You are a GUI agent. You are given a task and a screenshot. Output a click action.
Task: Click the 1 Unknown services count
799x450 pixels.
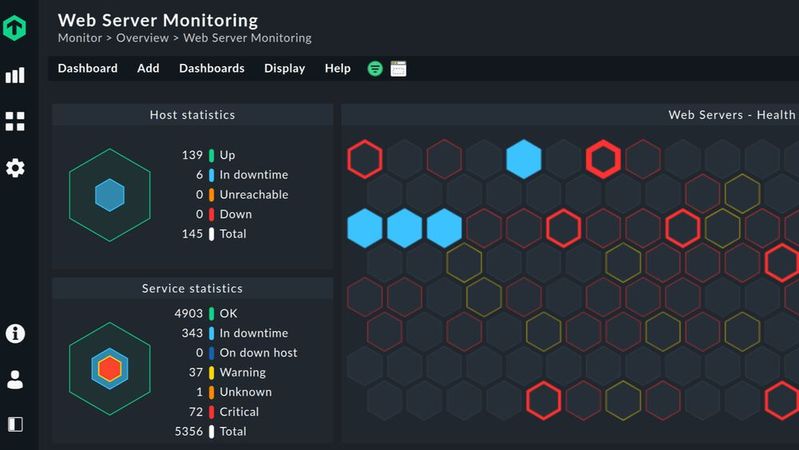[x=199, y=392]
